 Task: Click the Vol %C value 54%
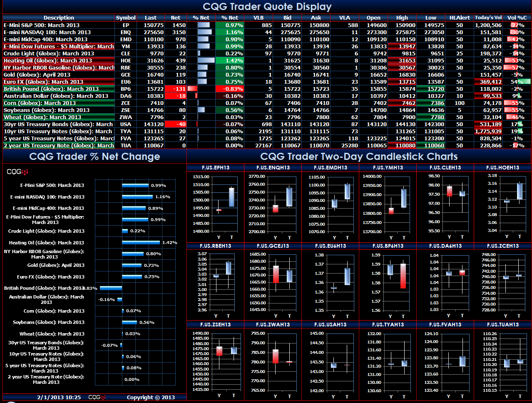(x=517, y=82)
